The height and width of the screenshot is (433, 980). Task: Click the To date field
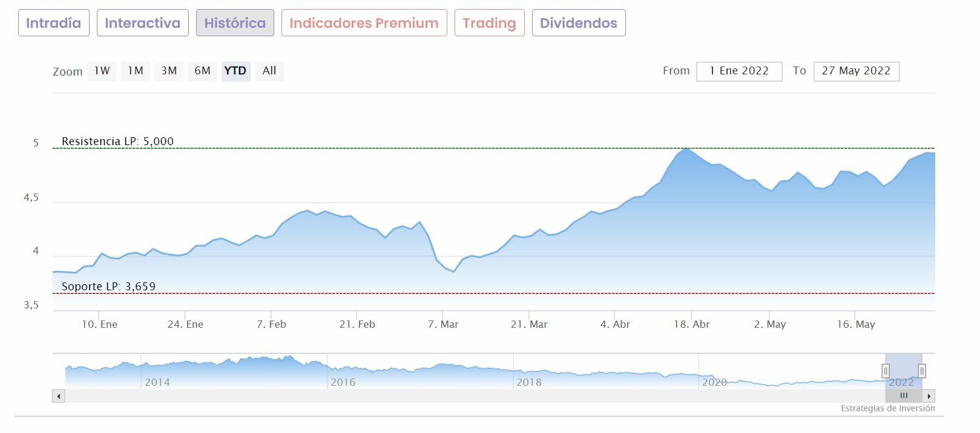click(856, 71)
